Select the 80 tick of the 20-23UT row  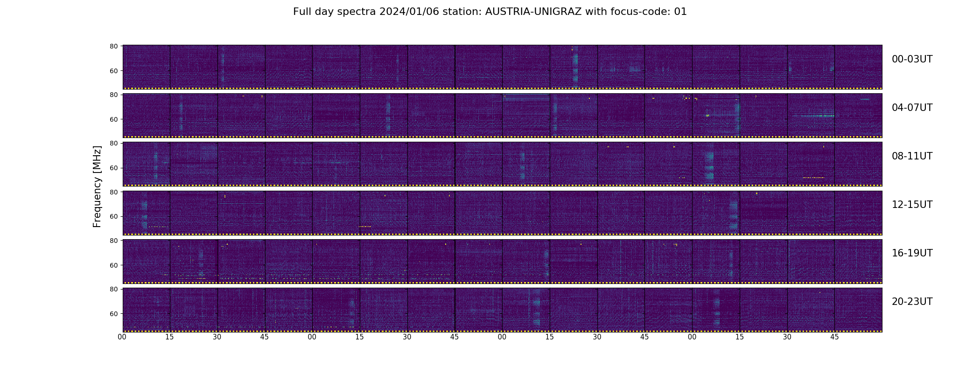click(113, 289)
